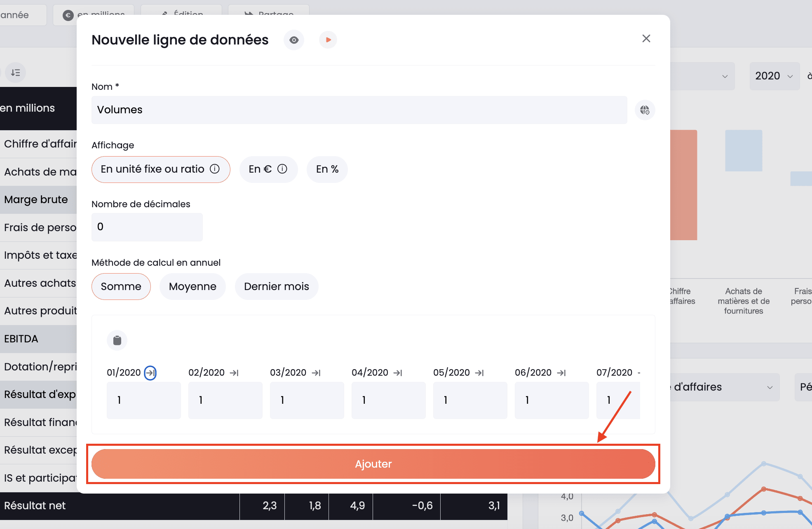Select the Autres achats row
This screenshot has width=812, height=529.
click(x=38, y=283)
